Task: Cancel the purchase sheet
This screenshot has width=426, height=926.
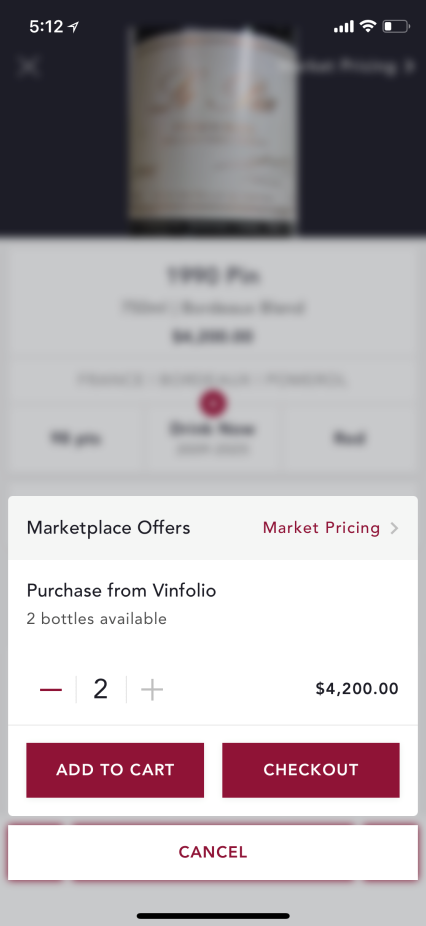Action: coord(213,852)
